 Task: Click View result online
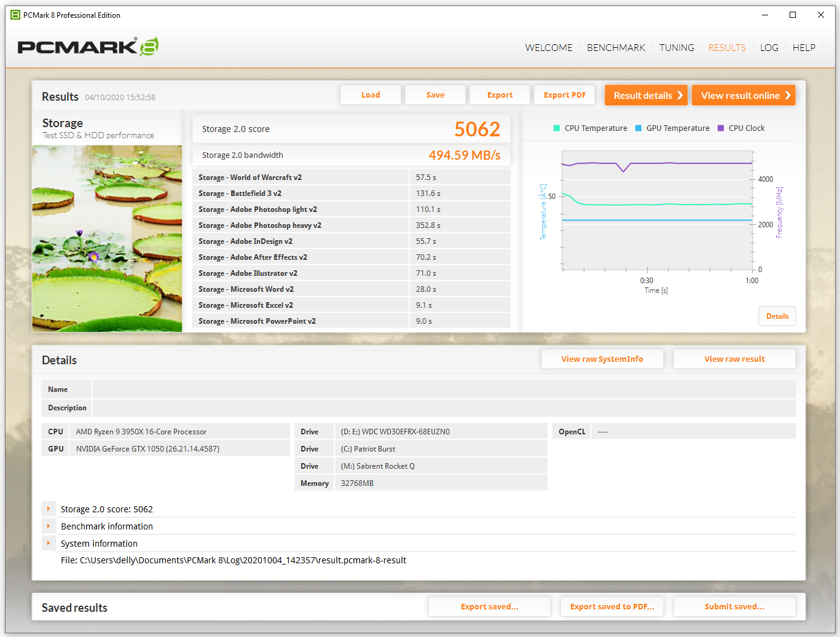pyautogui.click(x=744, y=95)
